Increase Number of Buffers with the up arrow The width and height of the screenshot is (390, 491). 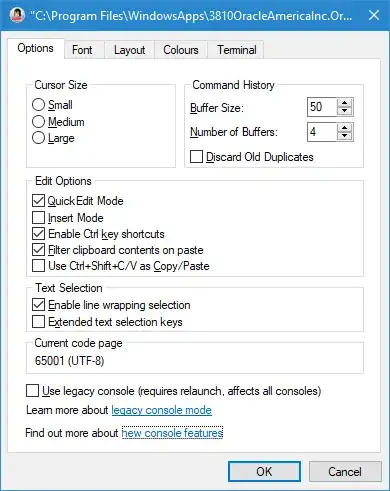[345, 128]
